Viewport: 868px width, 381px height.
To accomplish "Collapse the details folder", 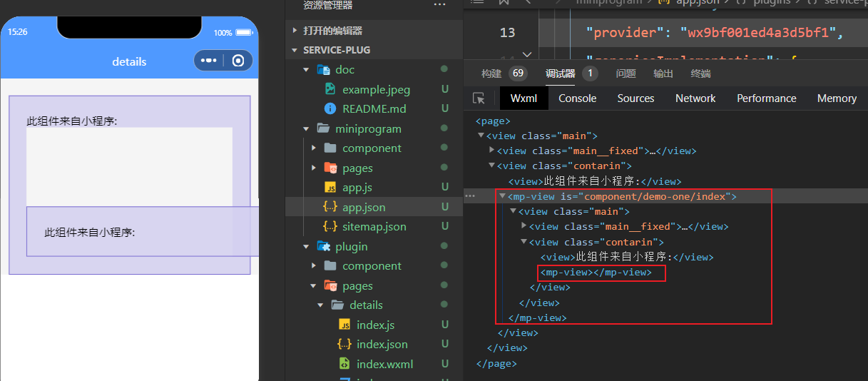I will 320,305.
